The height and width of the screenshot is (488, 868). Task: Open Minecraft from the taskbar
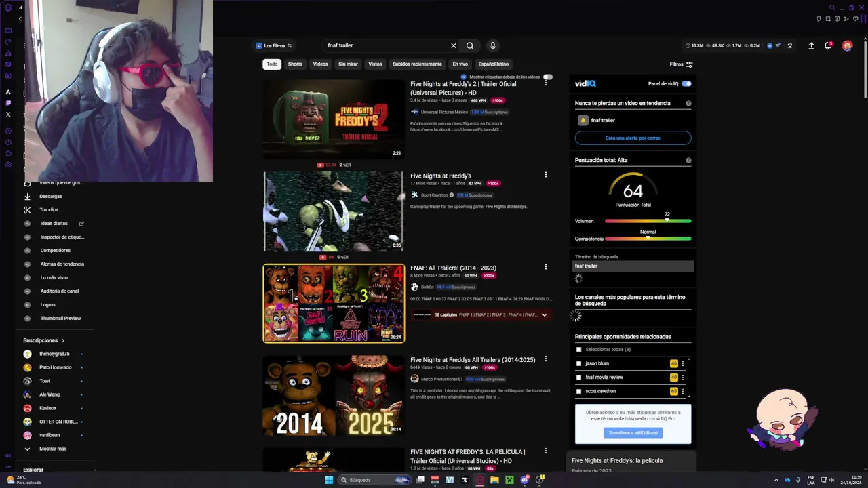coord(509,480)
